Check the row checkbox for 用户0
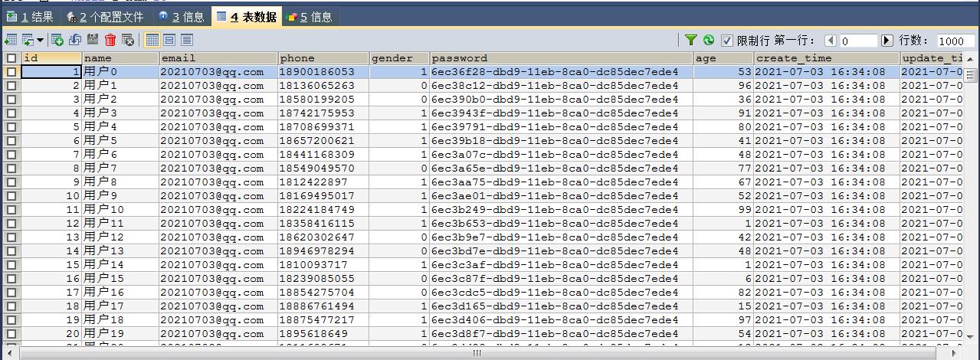Screen dimensions: 980x360 [11, 72]
